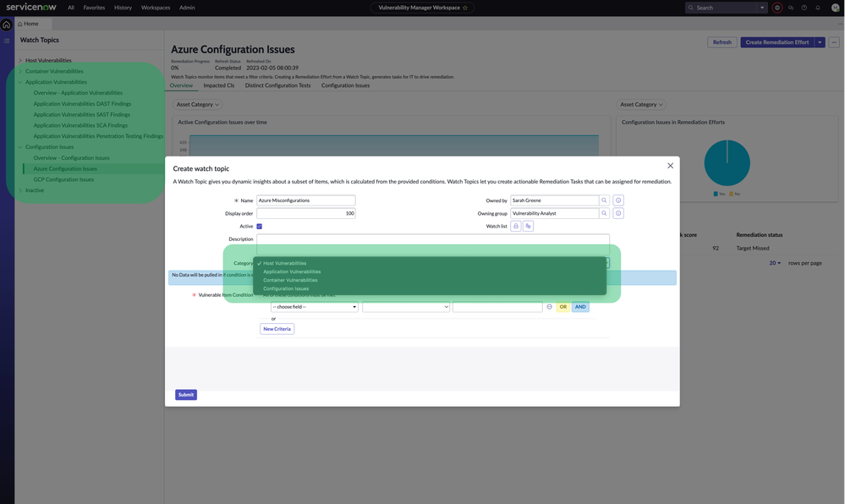Image resolution: width=845 pixels, height=504 pixels.
Task: Open the Create Remediation Effort split arrow
Action: click(x=819, y=42)
